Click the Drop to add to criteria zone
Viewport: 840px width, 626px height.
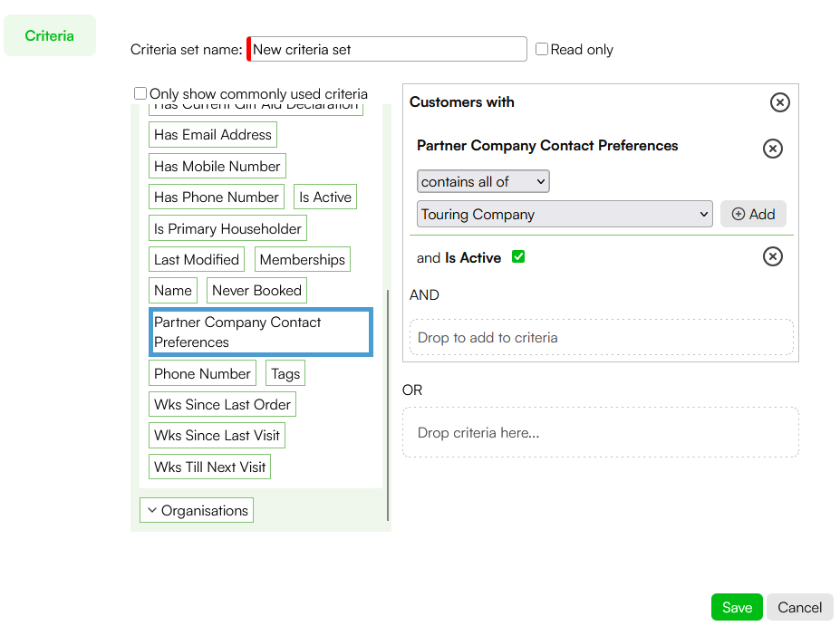(x=601, y=337)
